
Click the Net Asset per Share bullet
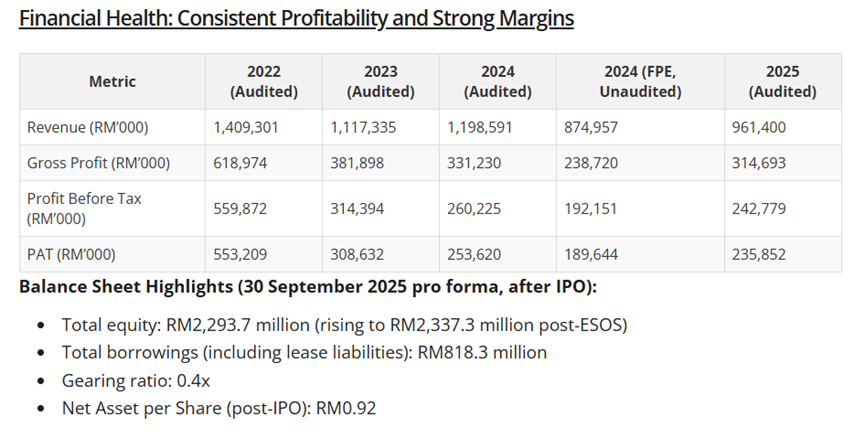click(218, 407)
